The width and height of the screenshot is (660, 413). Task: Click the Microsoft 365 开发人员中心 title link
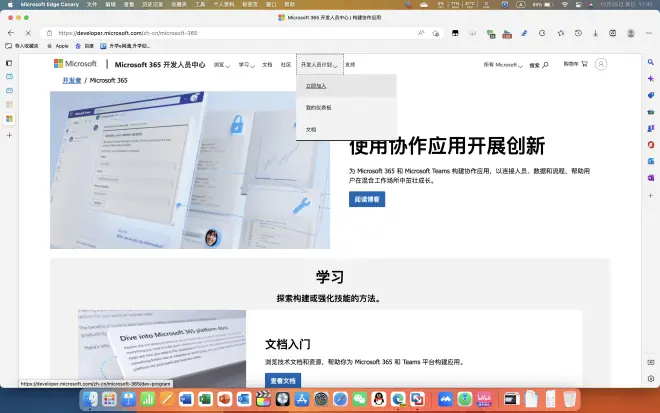coord(160,64)
